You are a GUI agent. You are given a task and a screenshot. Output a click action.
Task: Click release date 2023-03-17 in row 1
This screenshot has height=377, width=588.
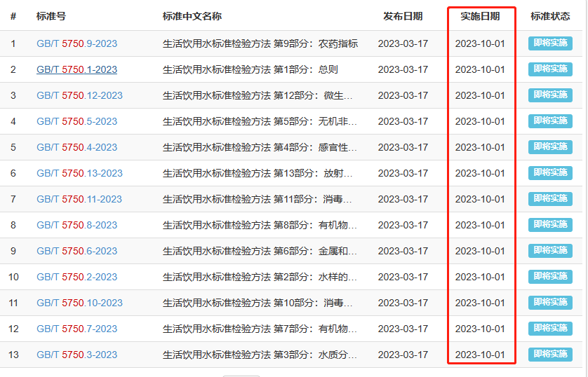[403, 44]
